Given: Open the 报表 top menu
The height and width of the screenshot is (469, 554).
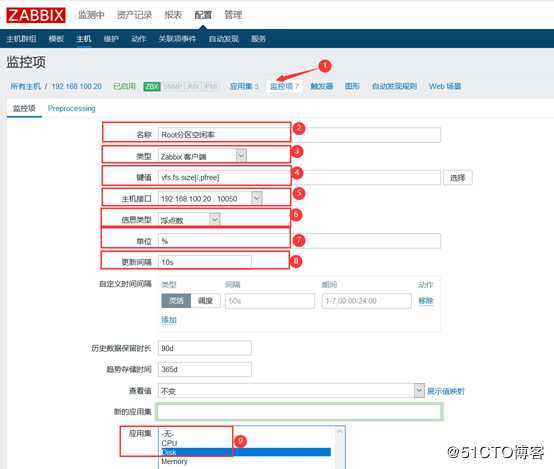Looking at the screenshot, I should tap(173, 15).
